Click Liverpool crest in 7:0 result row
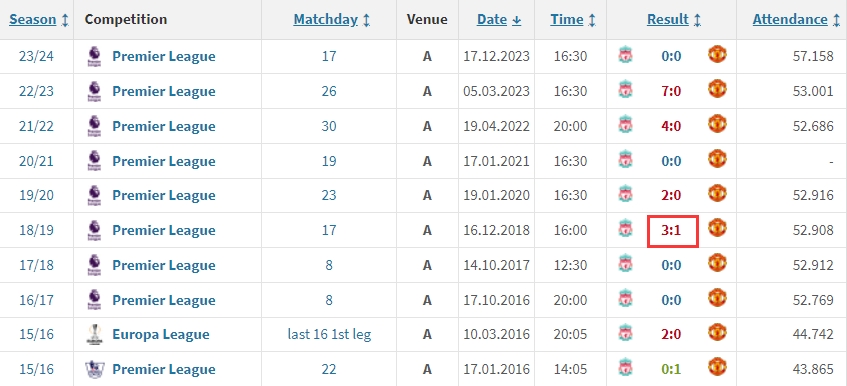Screen dimensions: 847x386 pos(626,90)
